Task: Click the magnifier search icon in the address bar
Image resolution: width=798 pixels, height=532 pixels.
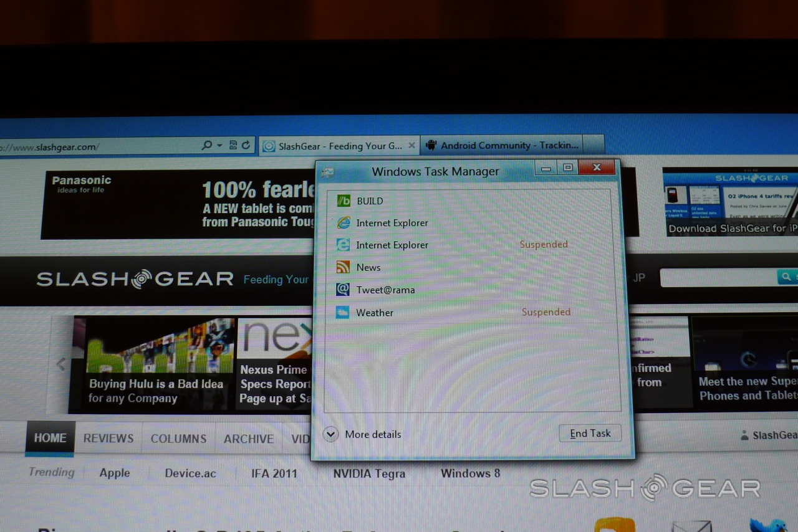Action: click(206, 145)
